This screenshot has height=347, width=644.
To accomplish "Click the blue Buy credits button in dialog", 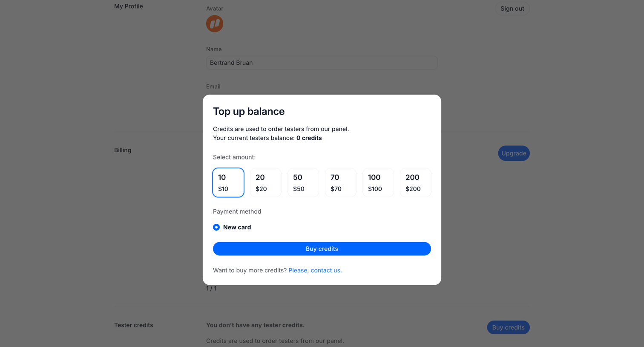I will click(322, 249).
